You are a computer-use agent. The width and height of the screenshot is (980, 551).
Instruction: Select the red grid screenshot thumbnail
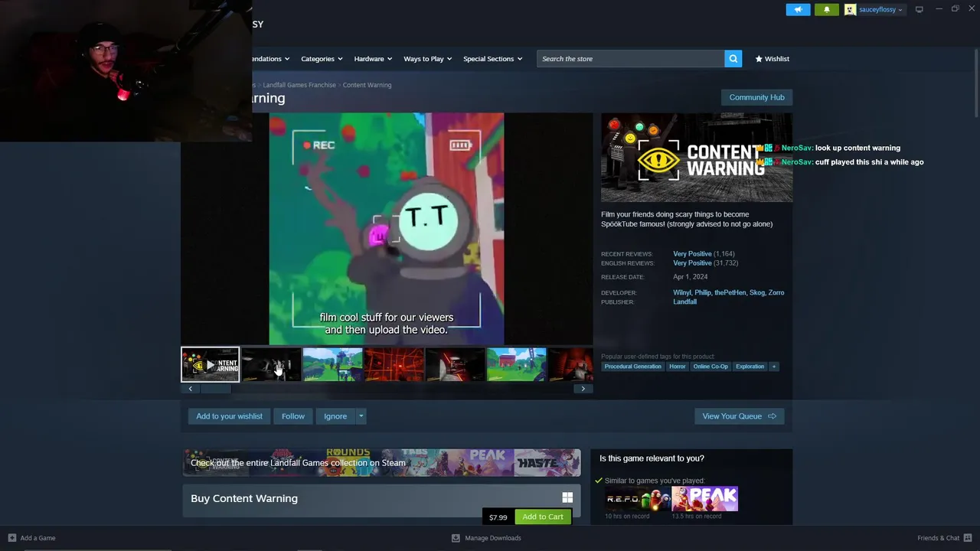(394, 365)
